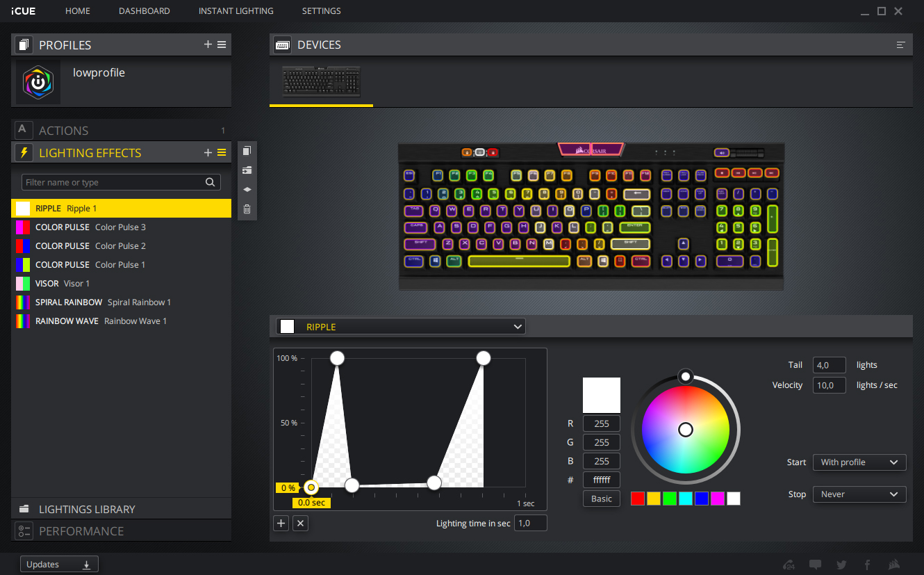
Task: Select Color Pulse 2 effect
Action: coord(121,246)
